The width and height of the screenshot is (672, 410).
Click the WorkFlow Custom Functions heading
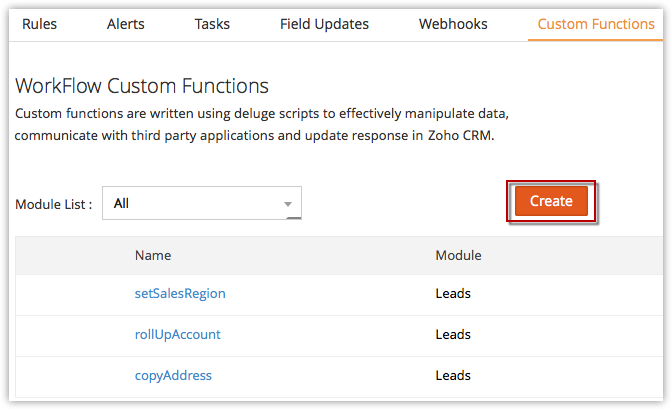point(142,86)
